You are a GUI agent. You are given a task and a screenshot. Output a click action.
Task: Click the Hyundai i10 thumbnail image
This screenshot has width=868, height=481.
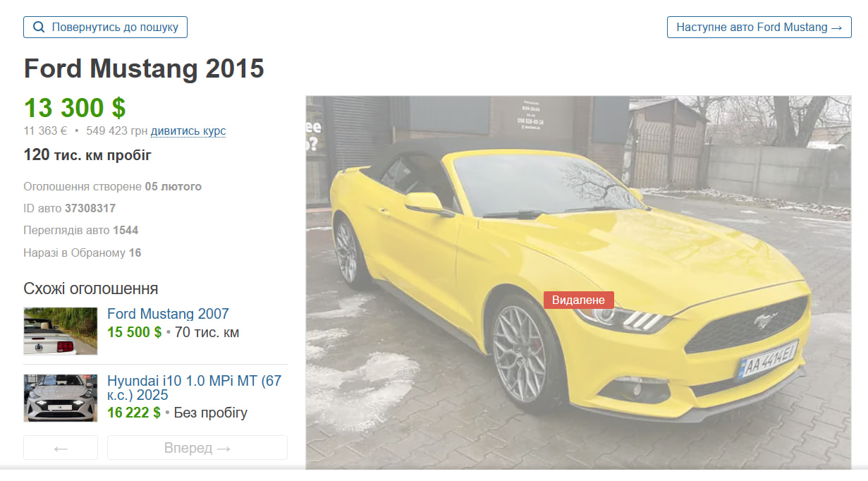[61, 398]
